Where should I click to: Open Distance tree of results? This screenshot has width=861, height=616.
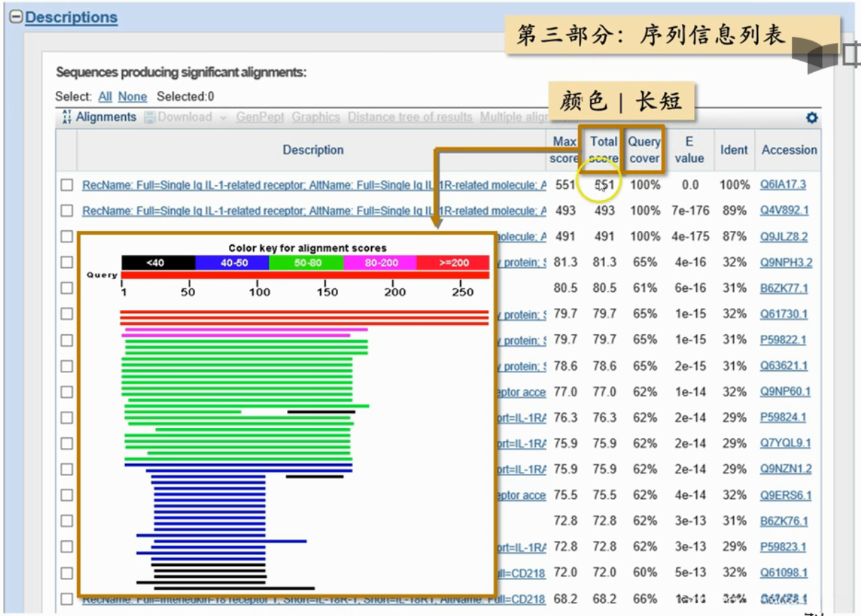[409, 117]
